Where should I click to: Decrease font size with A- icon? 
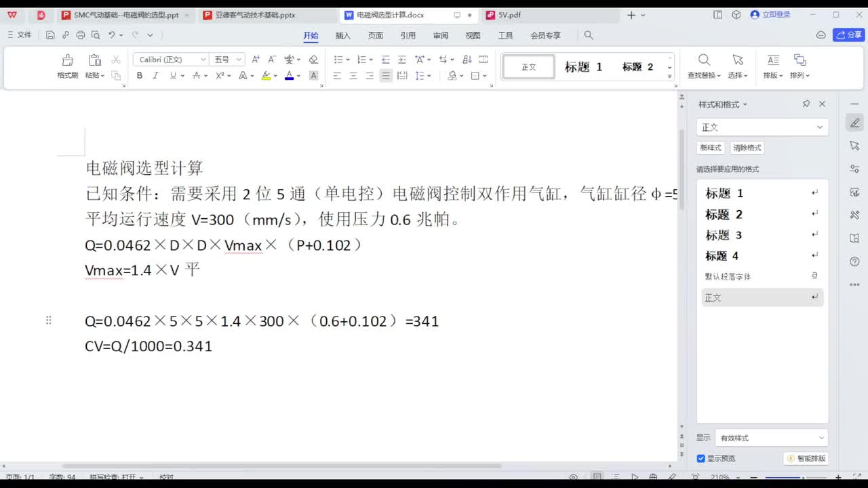(x=272, y=60)
